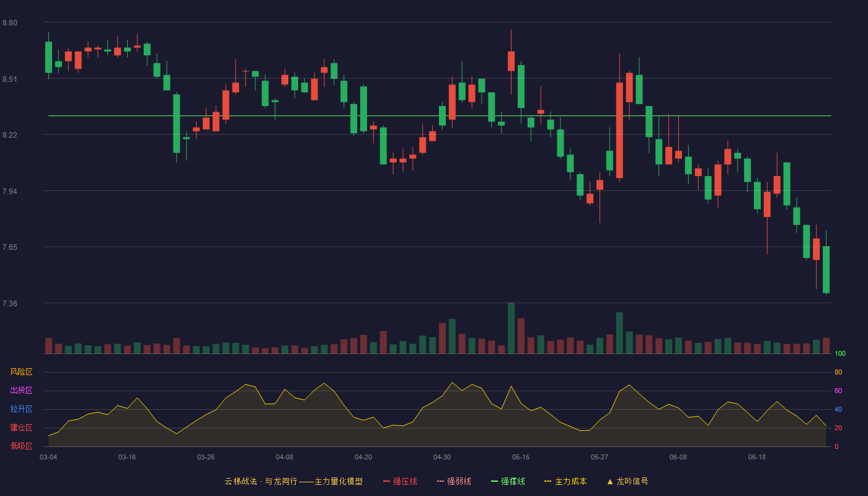
Task: Click the last green candlestick on right
Action: coord(826,270)
